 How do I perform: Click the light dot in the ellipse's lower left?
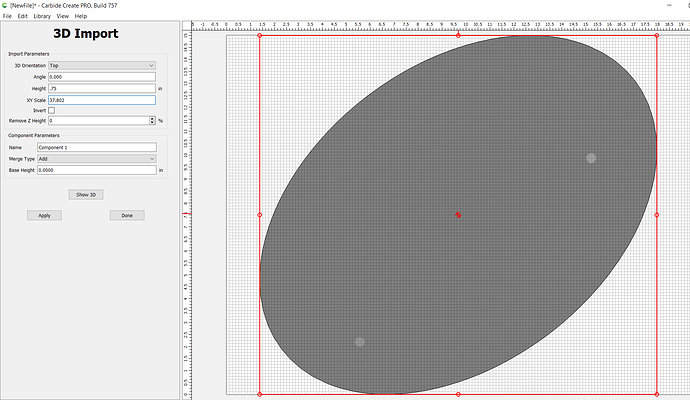point(360,342)
